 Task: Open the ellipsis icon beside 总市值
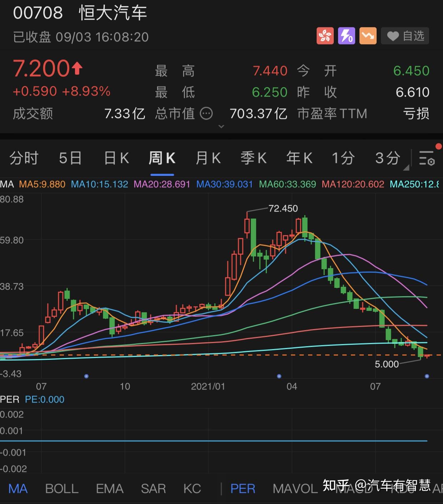206,113
